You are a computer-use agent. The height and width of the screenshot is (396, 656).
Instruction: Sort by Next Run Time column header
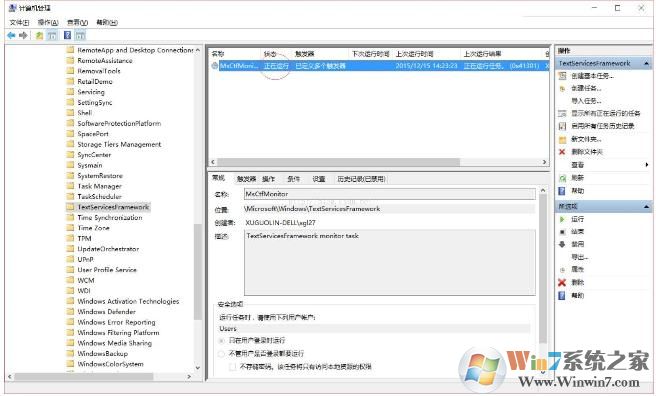(x=371, y=54)
